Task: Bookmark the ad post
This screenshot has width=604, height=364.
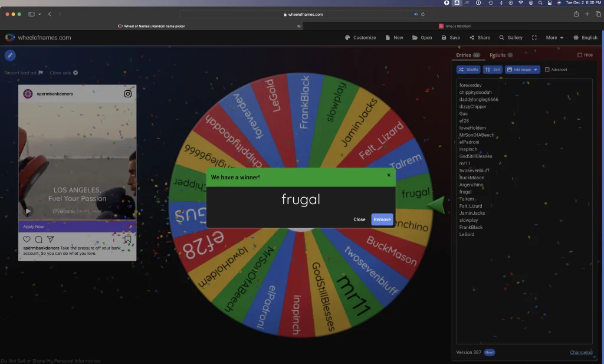Action: [x=127, y=240]
